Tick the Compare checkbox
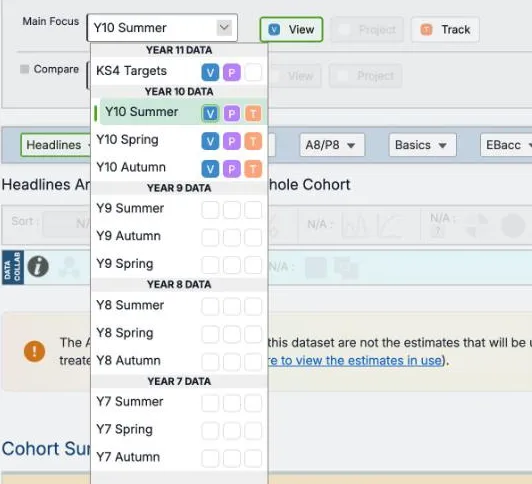Viewport: 532px width, 484px height. (24, 69)
